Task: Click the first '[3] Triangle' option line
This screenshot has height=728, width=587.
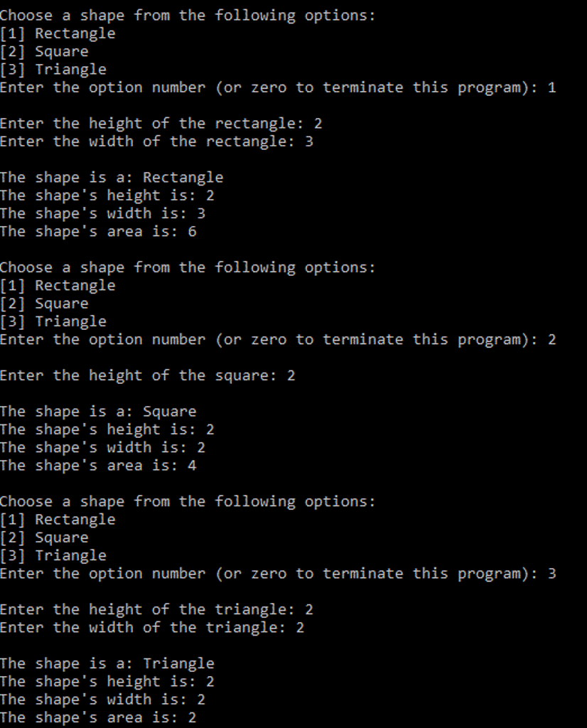Action: click(x=53, y=70)
